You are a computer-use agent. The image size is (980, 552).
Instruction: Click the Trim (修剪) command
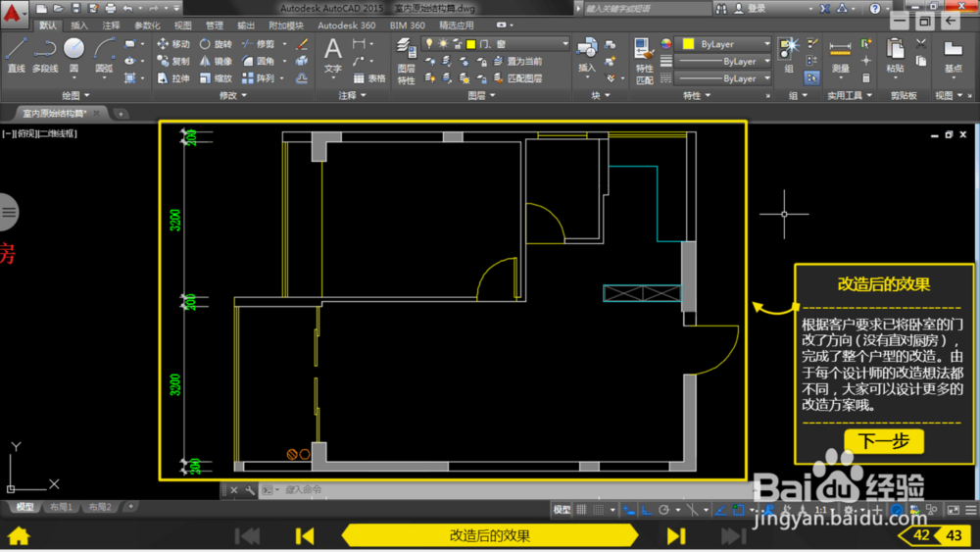(x=258, y=44)
